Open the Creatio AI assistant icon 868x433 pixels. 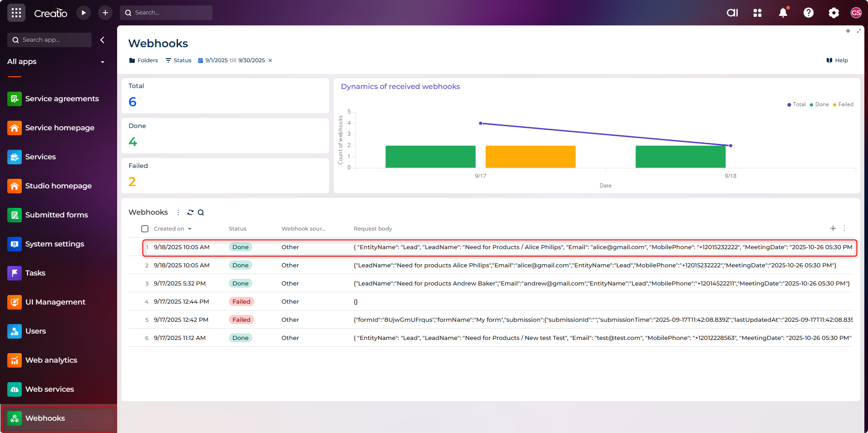coord(732,13)
